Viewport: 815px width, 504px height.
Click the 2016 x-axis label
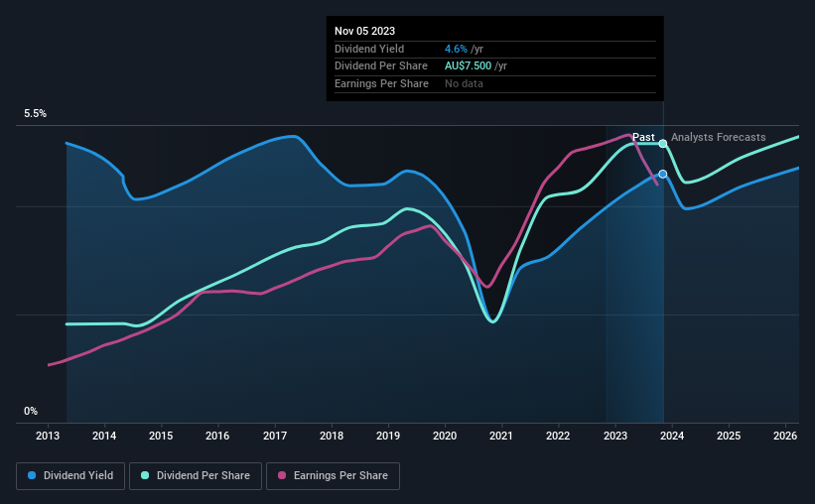coord(217,436)
